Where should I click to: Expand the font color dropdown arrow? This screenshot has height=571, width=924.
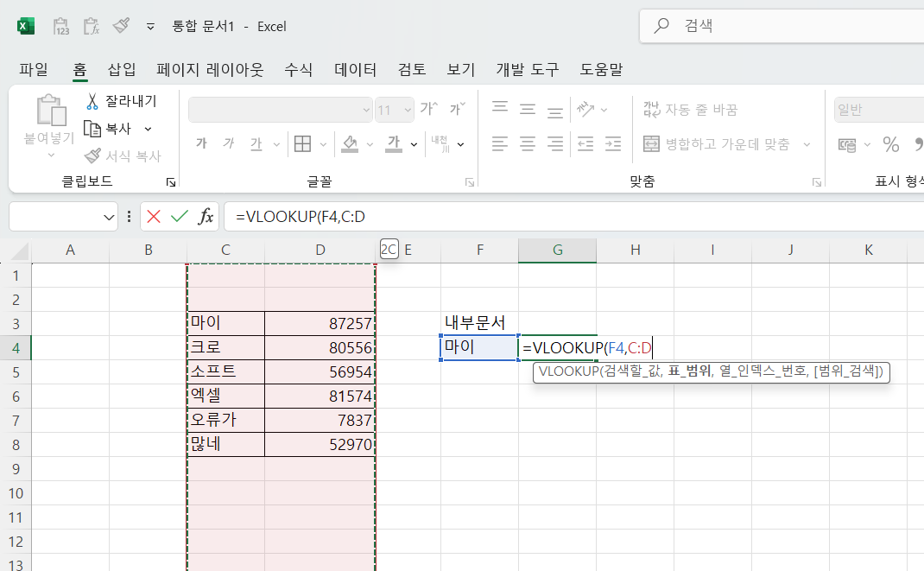[x=414, y=144]
